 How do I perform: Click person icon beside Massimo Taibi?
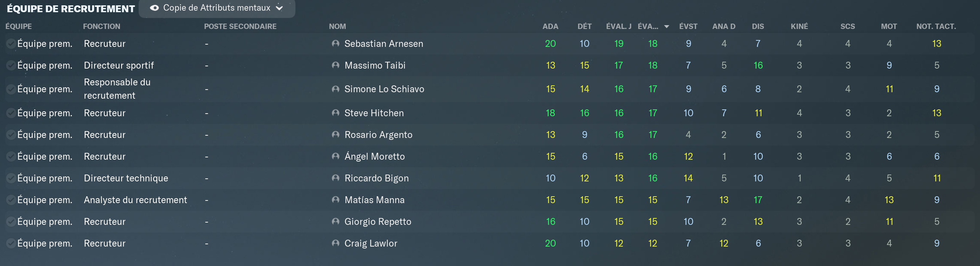[335, 65]
